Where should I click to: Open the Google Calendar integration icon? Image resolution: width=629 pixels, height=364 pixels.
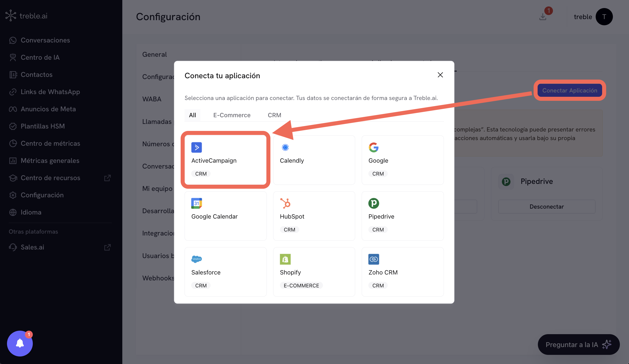click(197, 203)
